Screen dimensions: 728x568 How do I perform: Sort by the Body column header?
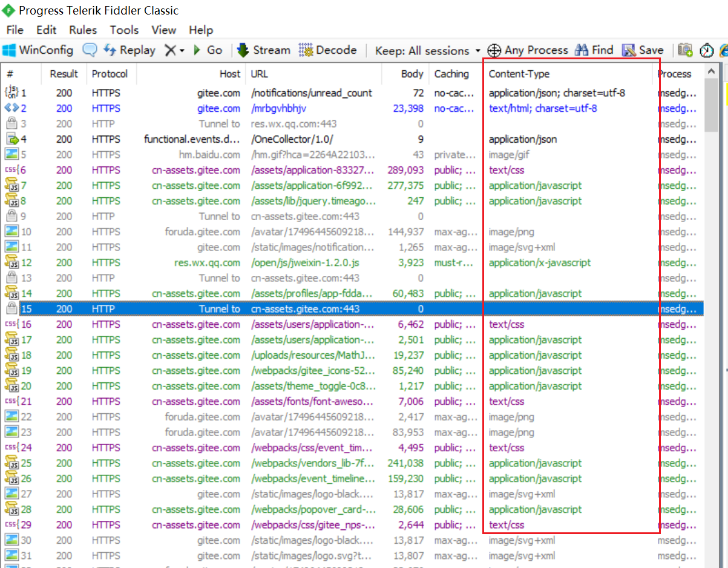(405, 74)
